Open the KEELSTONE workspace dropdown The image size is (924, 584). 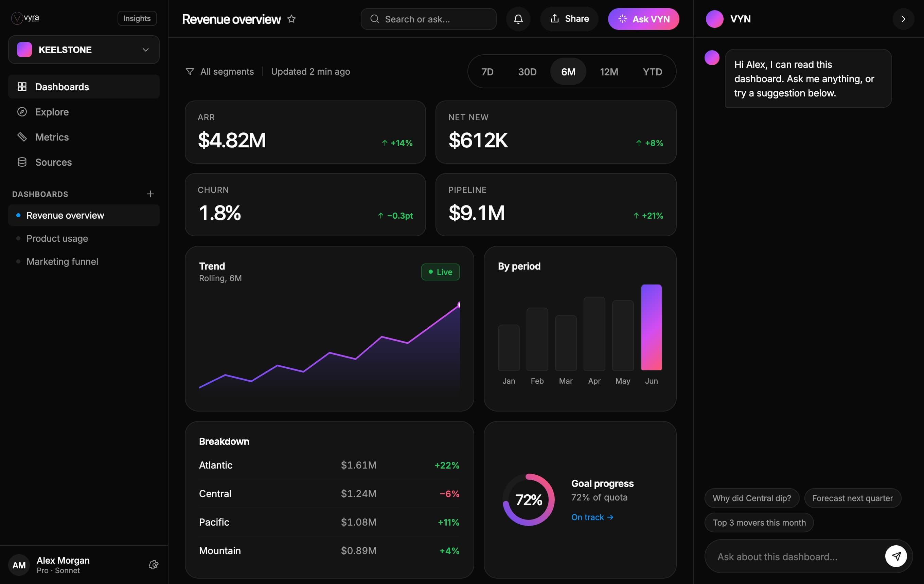84,50
